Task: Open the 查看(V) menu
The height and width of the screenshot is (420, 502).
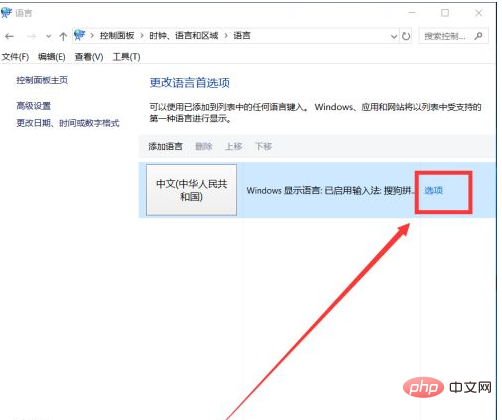Action: click(x=89, y=57)
